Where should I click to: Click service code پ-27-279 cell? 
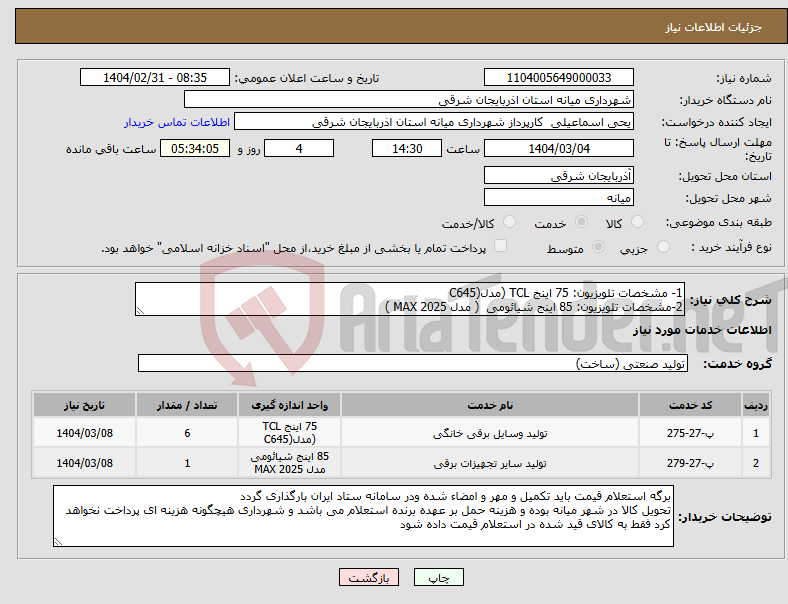(x=691, y=463)
